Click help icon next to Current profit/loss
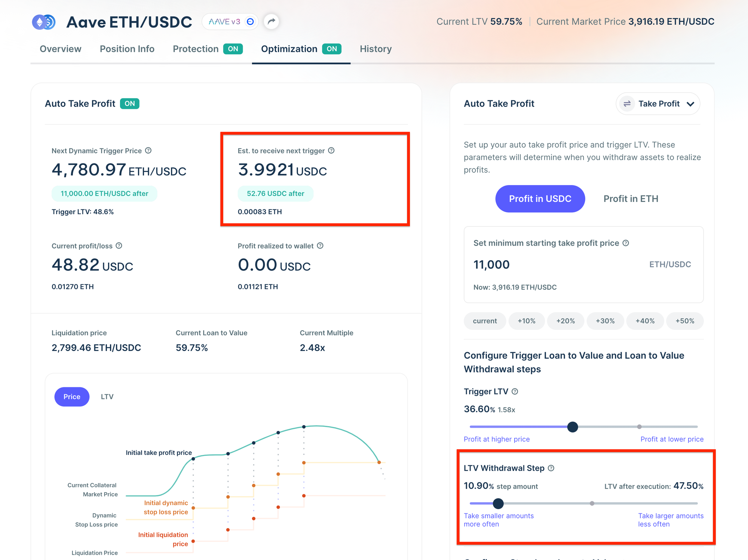This screenshot has width=748, height=560. pyautogui.click(x=119, y=246)
